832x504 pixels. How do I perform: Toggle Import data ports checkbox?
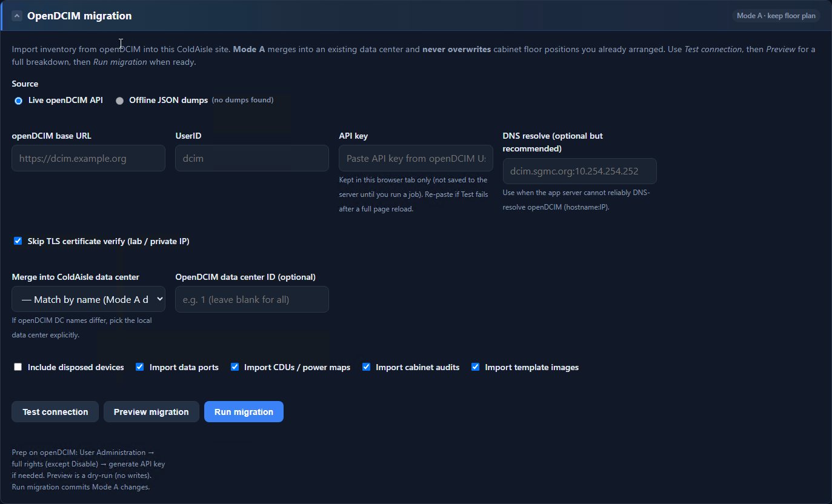pyautogui.click(x=140, y=367)
